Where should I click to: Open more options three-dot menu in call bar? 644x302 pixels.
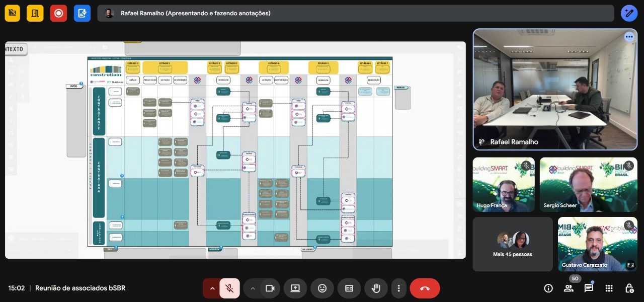click(x=398, y=288)
